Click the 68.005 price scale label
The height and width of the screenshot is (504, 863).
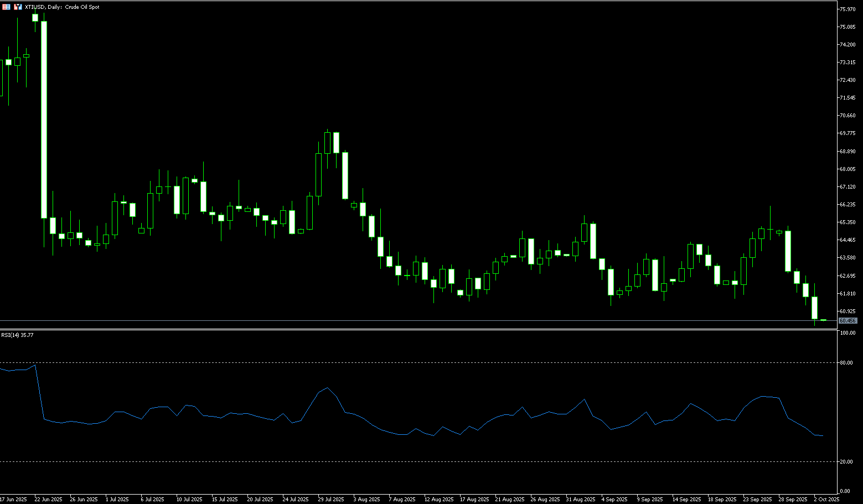(848, 169)
